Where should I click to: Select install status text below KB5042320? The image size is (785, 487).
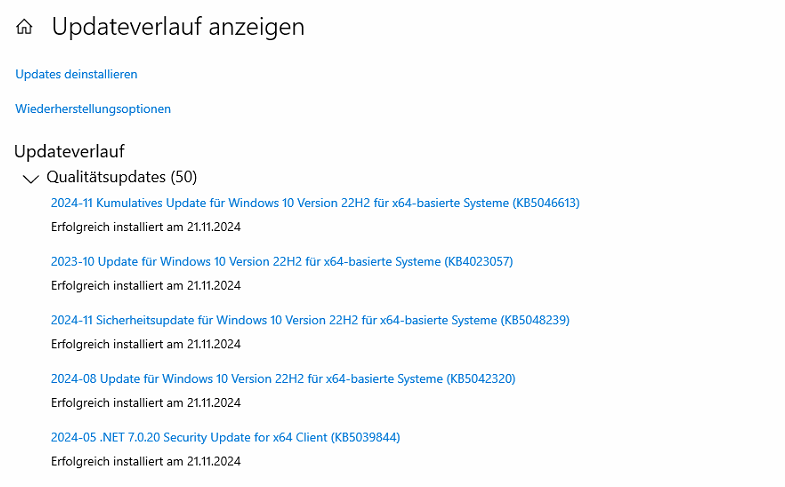coord(146,402)
